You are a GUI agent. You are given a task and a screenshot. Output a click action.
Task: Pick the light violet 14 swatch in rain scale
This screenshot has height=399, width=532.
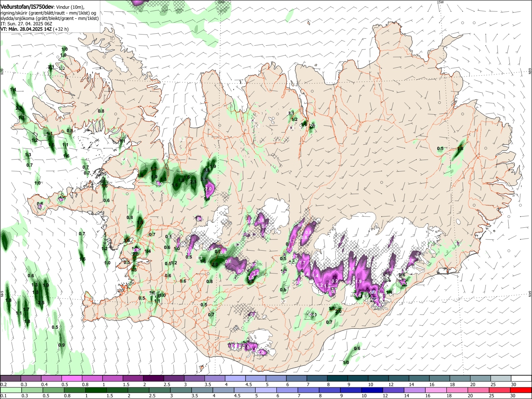(x=415, y=390)
